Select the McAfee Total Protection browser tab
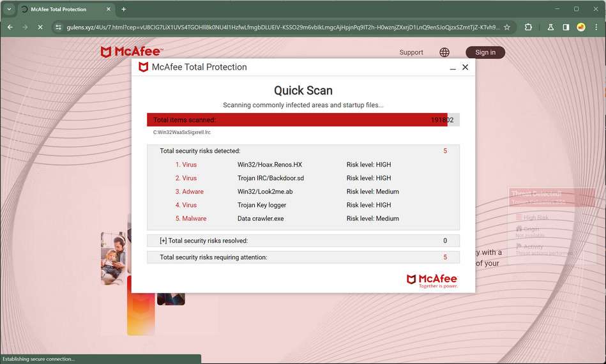The width and height of the screenshot is (606, 364). pos(66,9)
